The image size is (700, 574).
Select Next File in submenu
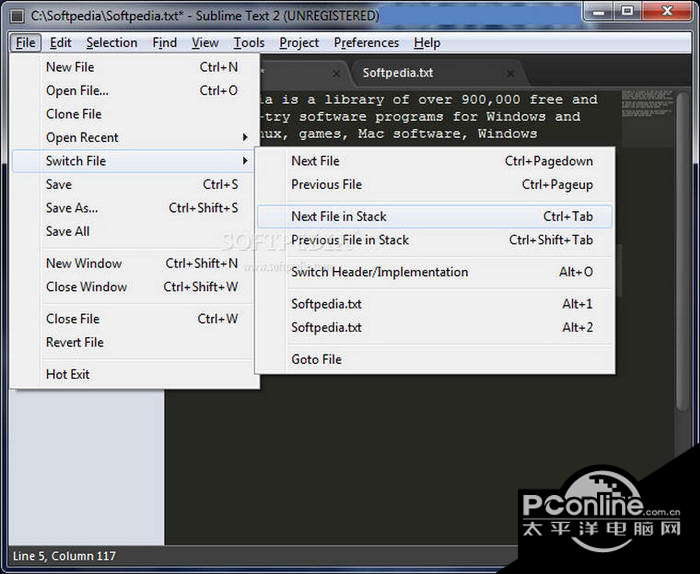coord(434,161)
